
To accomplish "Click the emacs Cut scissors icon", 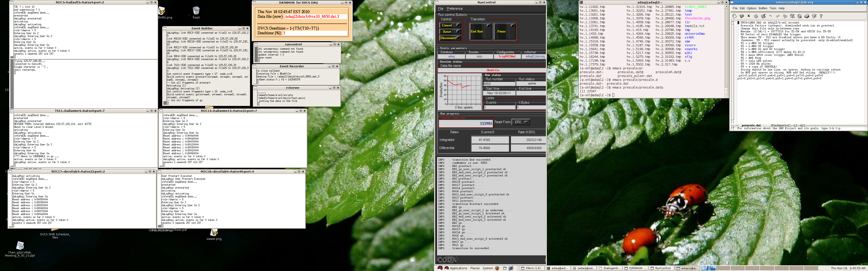I will click(x=778, y=16).
